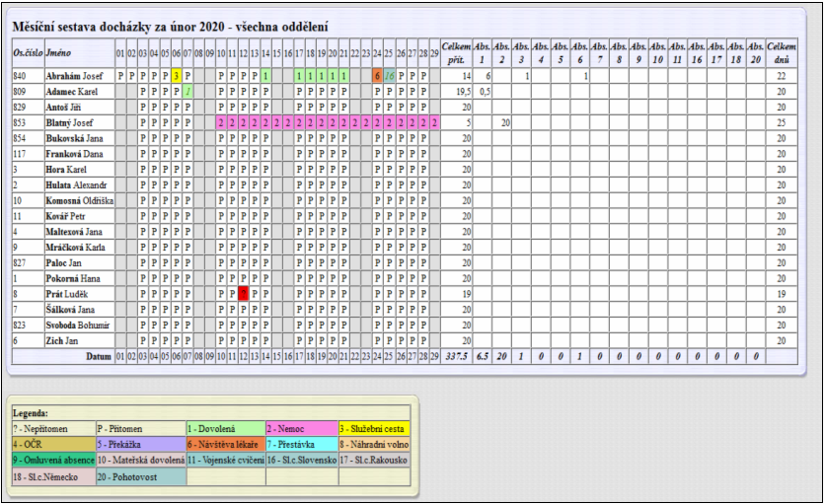Screen dimensions: 826x504
Task: Click the Jméno column header
Action: [x=58, y=52]
